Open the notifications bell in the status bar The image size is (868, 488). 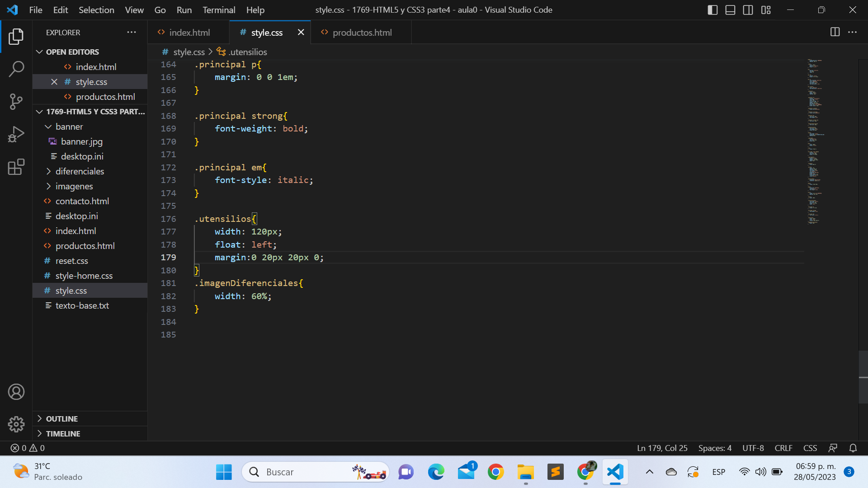[853, 448]
